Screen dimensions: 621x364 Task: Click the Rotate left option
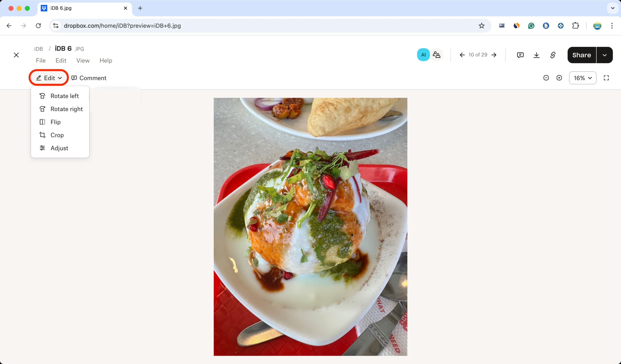coord(65,96)
